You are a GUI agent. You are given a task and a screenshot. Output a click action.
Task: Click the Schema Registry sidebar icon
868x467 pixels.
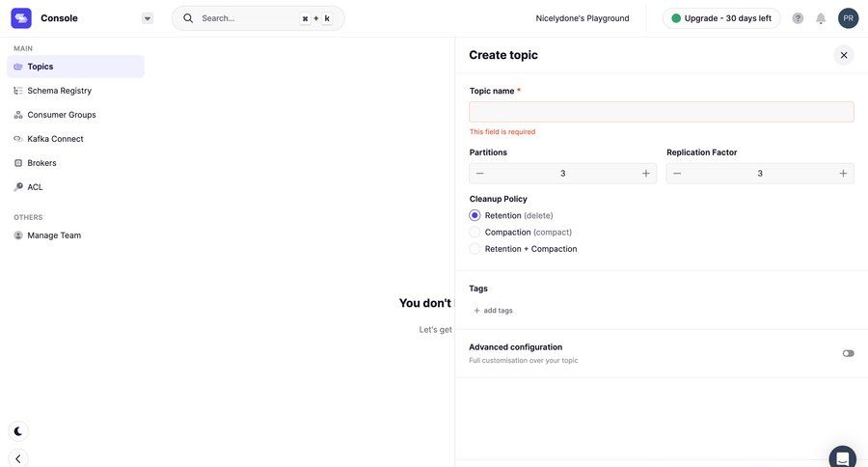click(18, 91)
